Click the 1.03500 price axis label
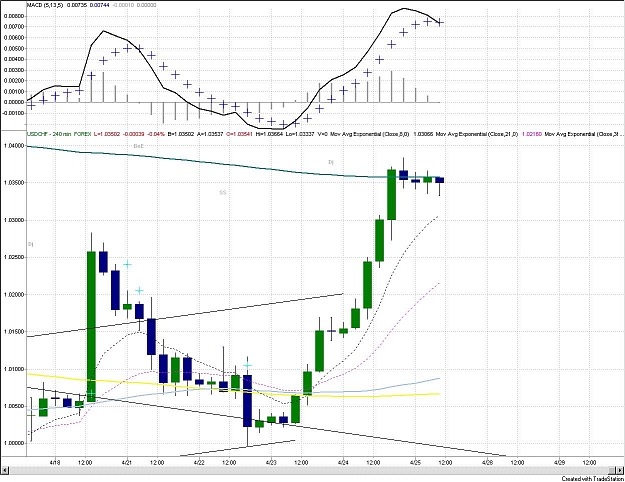The height and width of the screenshot is (482, 625). [13, 183]
